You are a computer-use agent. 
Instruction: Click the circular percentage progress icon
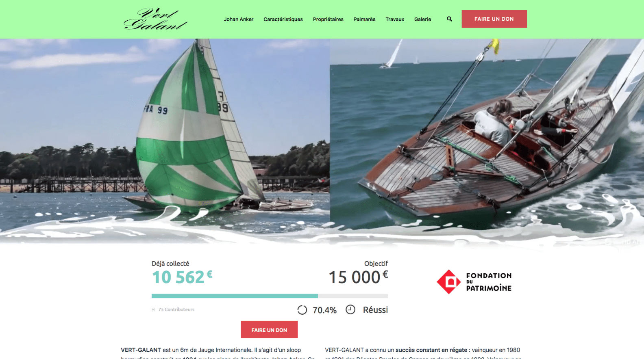pyautogui.click(x=302, y=310)
